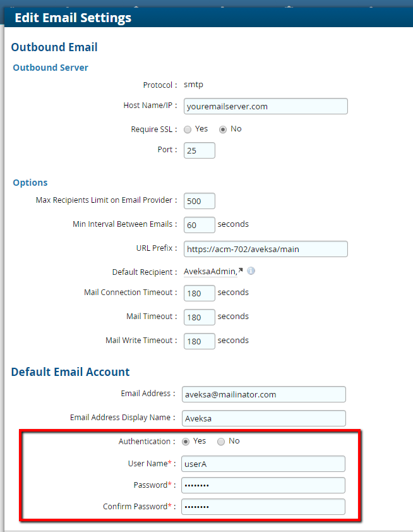
Task: Enable Authentication by choosing Yes
Action: 186,442
